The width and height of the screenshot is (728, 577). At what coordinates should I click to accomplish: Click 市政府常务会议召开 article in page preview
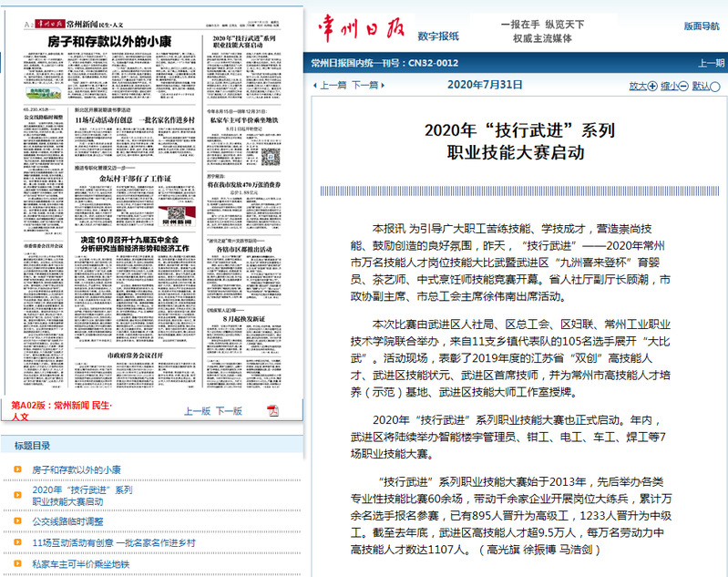point(135,368)
